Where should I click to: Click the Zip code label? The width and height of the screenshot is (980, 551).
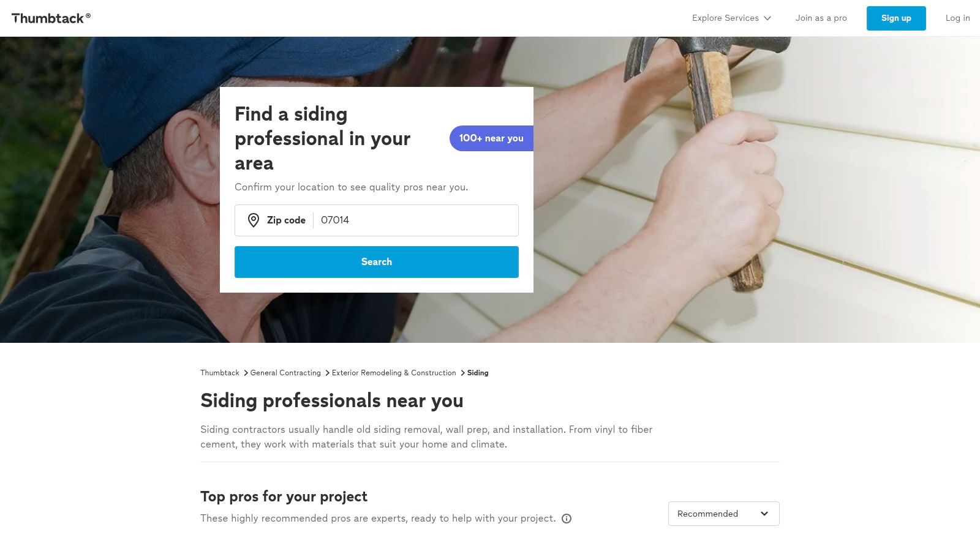[286, 220]
